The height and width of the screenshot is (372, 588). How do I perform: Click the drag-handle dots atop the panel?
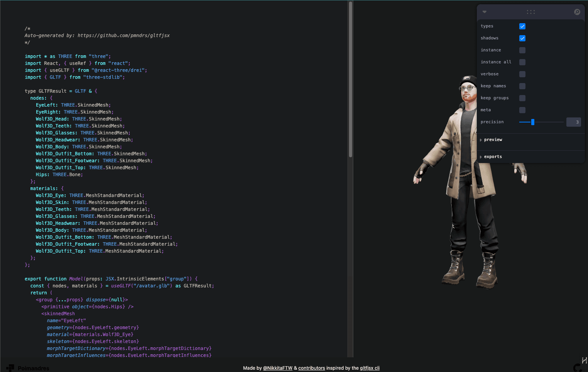pos(530,12)
